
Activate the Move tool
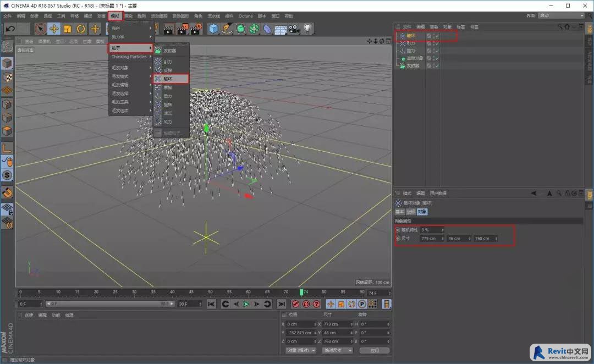(x=54, y=29)
